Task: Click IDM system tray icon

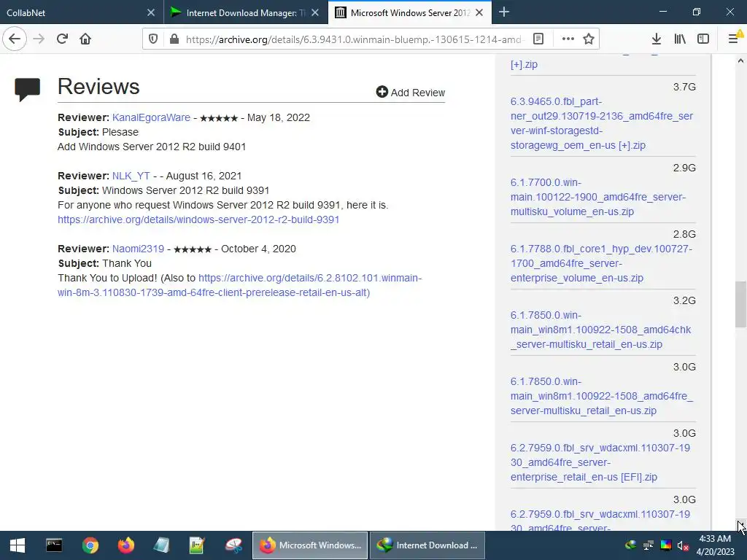Action: pyautogui.click(x=630, y=545)
